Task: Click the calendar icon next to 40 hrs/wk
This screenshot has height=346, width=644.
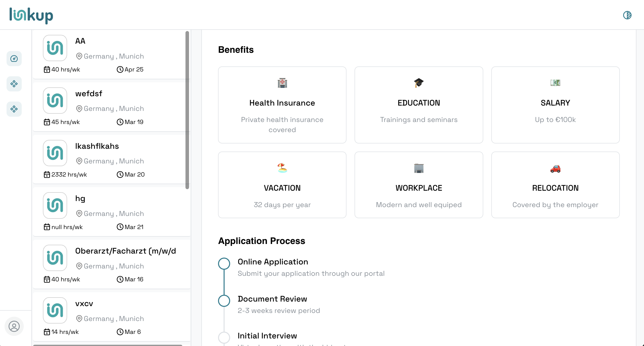Action: [47, 69]
